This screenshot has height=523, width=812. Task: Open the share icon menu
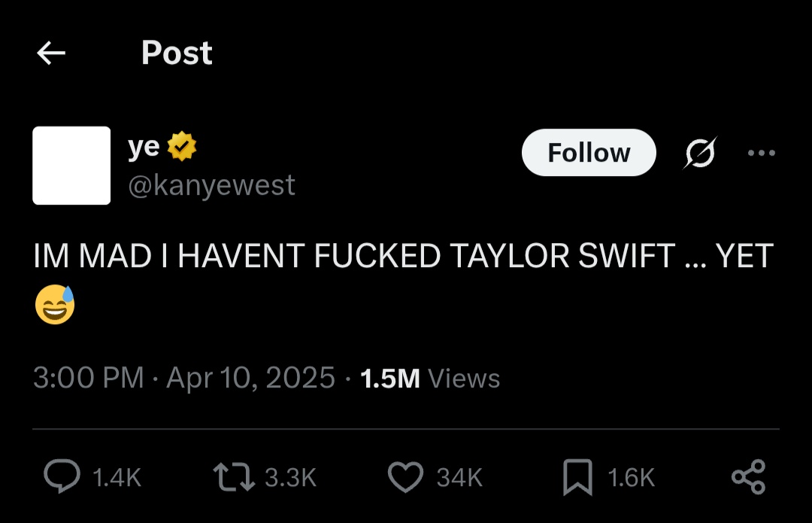click(748, 476)
